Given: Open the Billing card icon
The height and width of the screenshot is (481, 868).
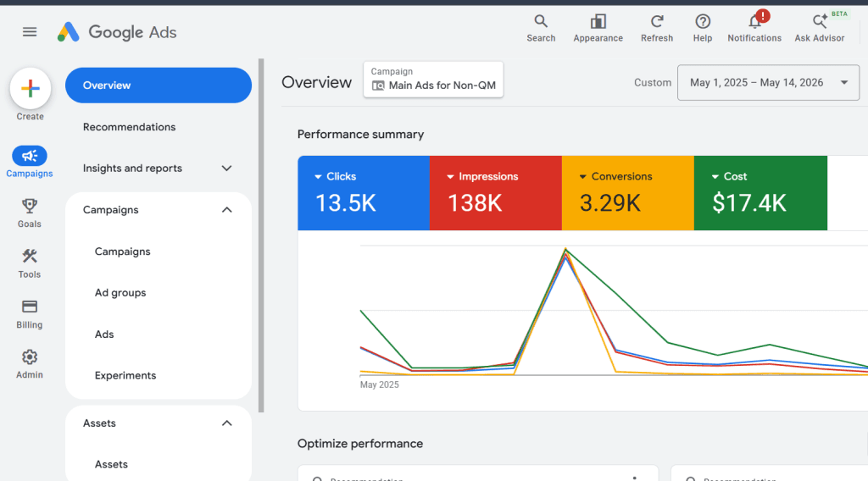Looking at the screenshot, I should pyautogui.click(x=30, y=307).
